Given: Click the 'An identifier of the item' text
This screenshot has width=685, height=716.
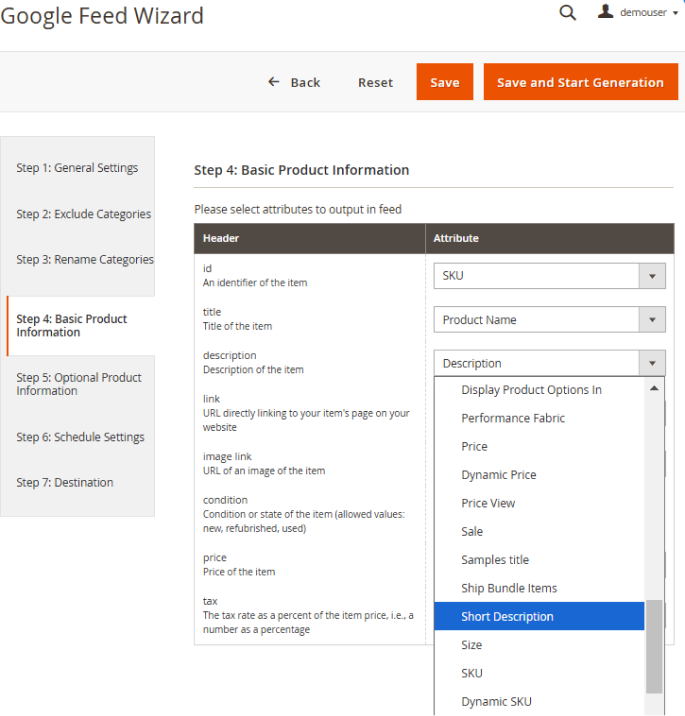Looking at the screenshot, I should click(255, 283).
